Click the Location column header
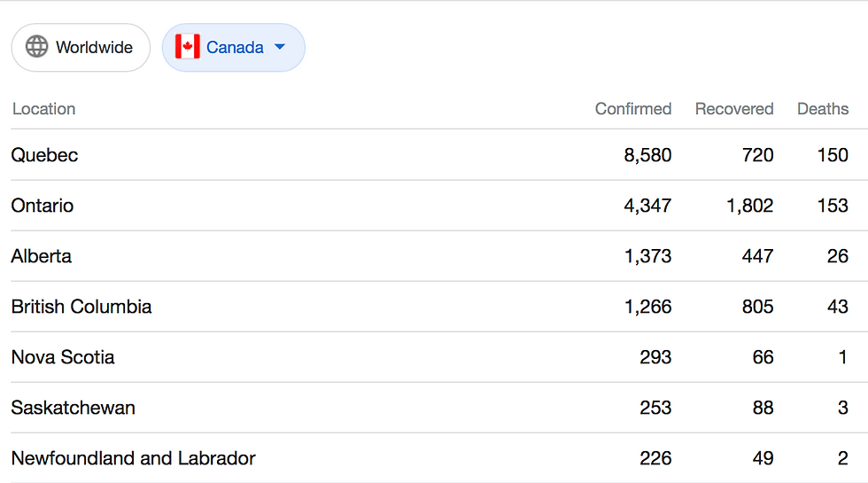The height and width of the screenshot is (483, 868). pos(43,109)
